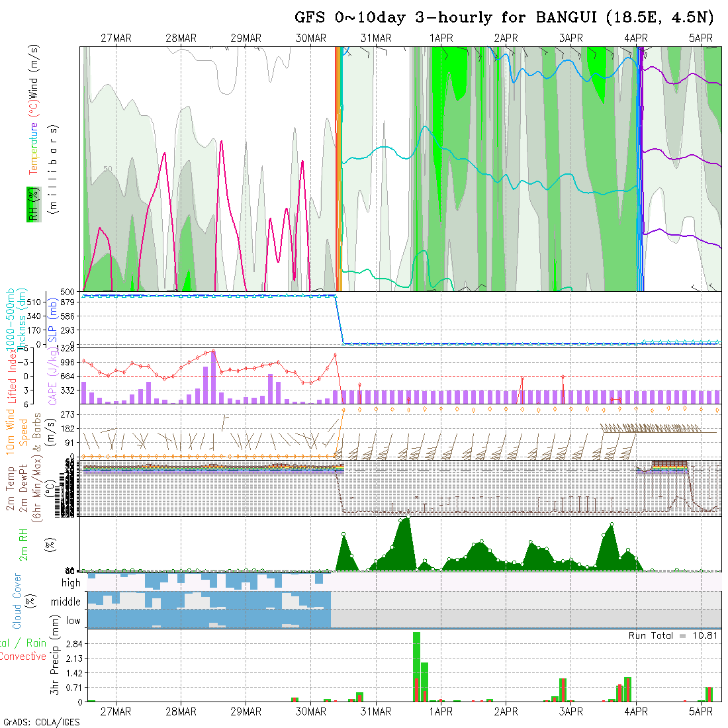The image size is (728, 728).
Task: Click the 3APR label on top axis
Action: 570,38
